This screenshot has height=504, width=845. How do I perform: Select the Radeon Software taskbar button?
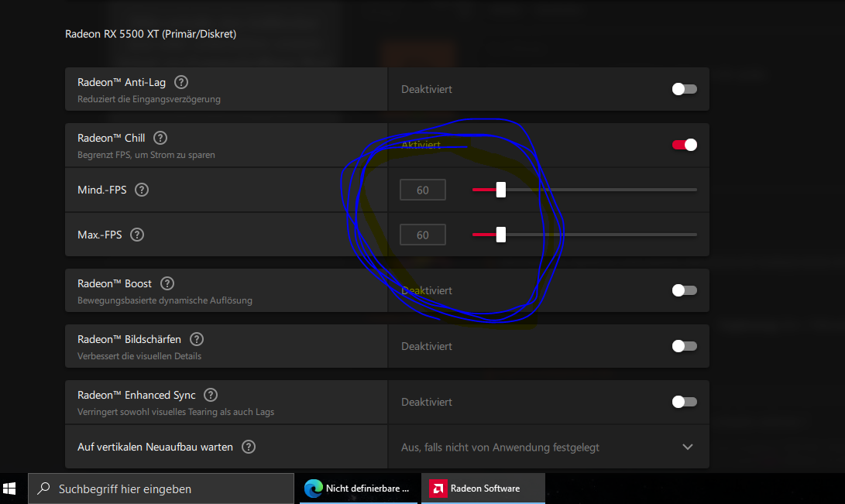pyautogui.click(x=483, y=489)
